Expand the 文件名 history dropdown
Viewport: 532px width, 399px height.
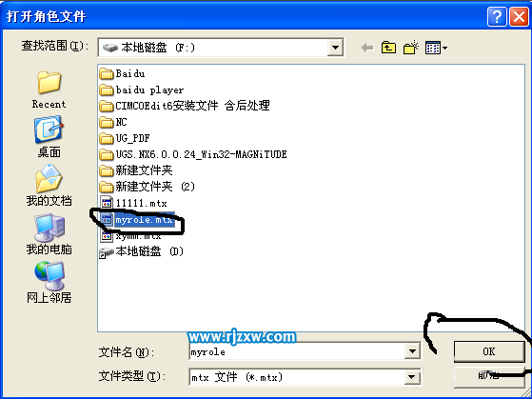412,351
